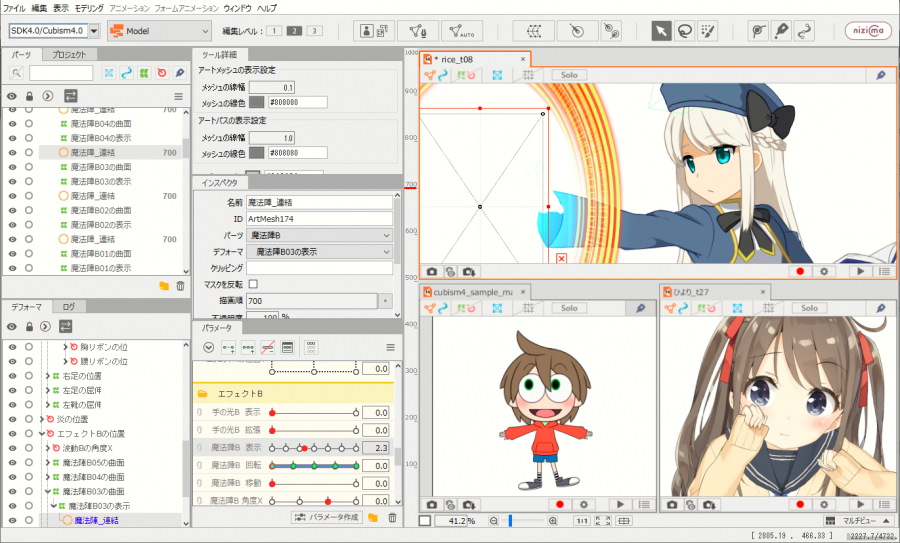Open マルチビュー dropdown
The image size is (900, 543).
click(859, 521)
